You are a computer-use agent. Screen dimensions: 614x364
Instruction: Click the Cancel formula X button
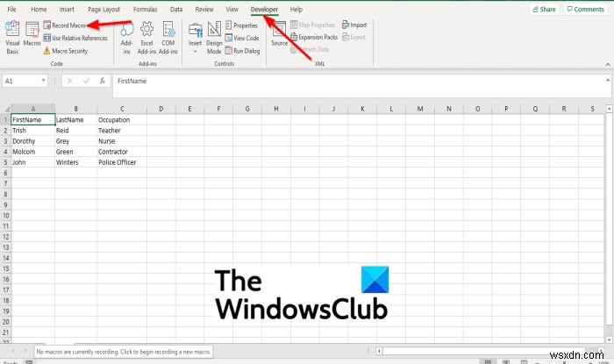click(70, 81)
